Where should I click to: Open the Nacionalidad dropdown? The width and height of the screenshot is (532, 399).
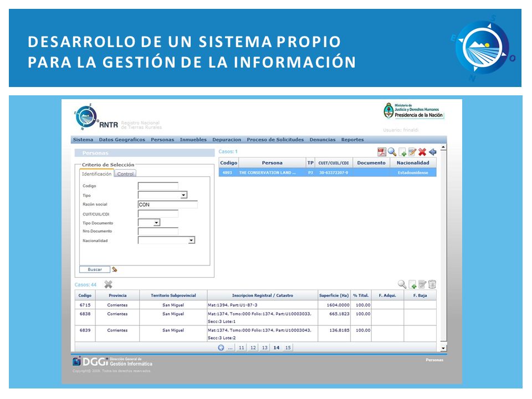click(191, 241)
